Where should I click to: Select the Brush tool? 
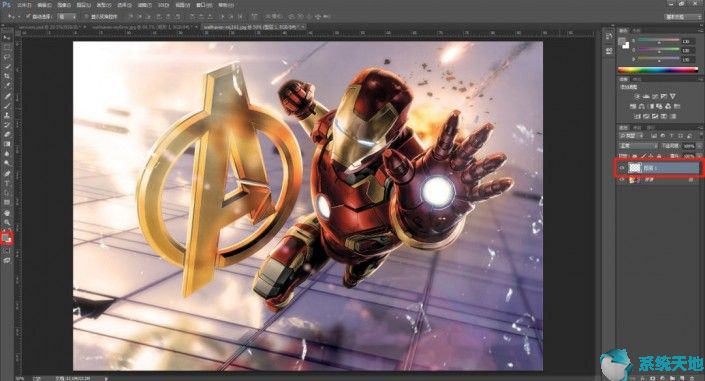pyautogui.click(x=7, y=106)
